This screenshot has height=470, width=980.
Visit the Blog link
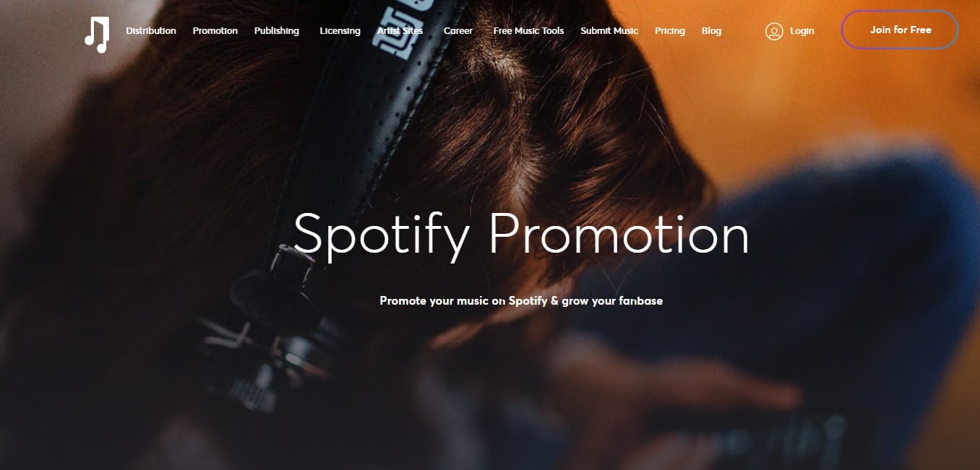711,31
